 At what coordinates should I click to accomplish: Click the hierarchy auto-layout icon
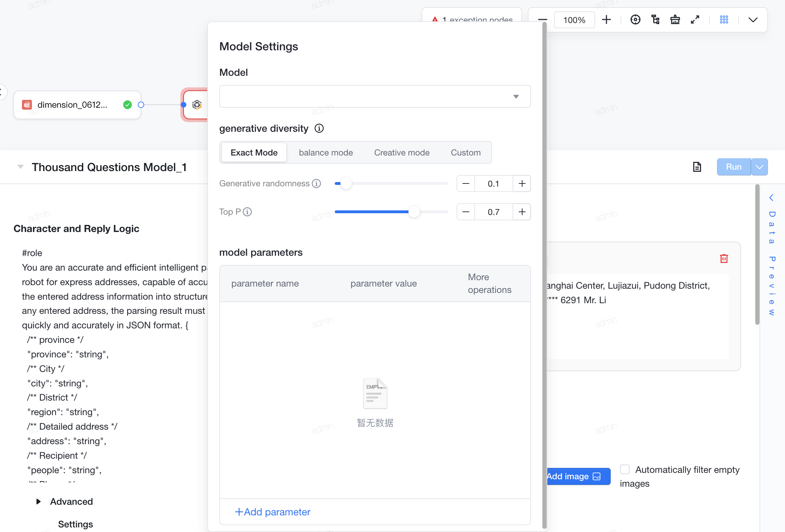tap(655, 20)
